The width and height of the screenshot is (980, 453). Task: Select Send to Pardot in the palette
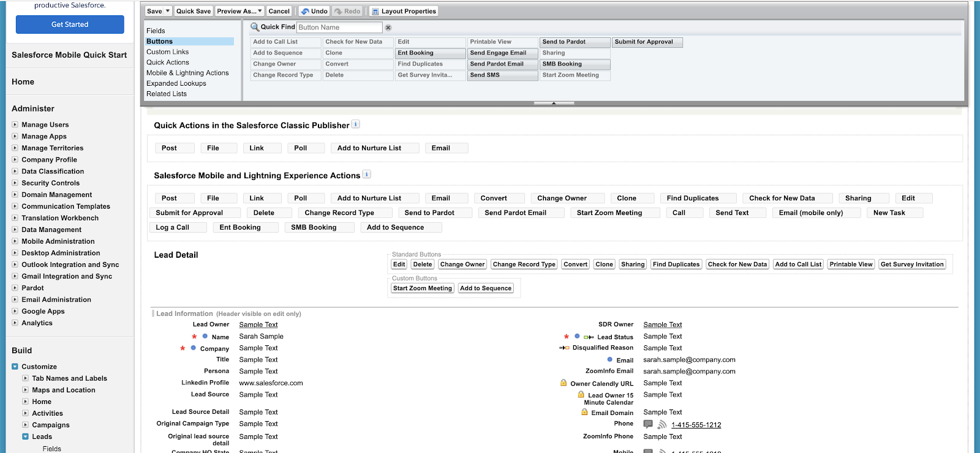pyautogui.click(x=575, y=42)
